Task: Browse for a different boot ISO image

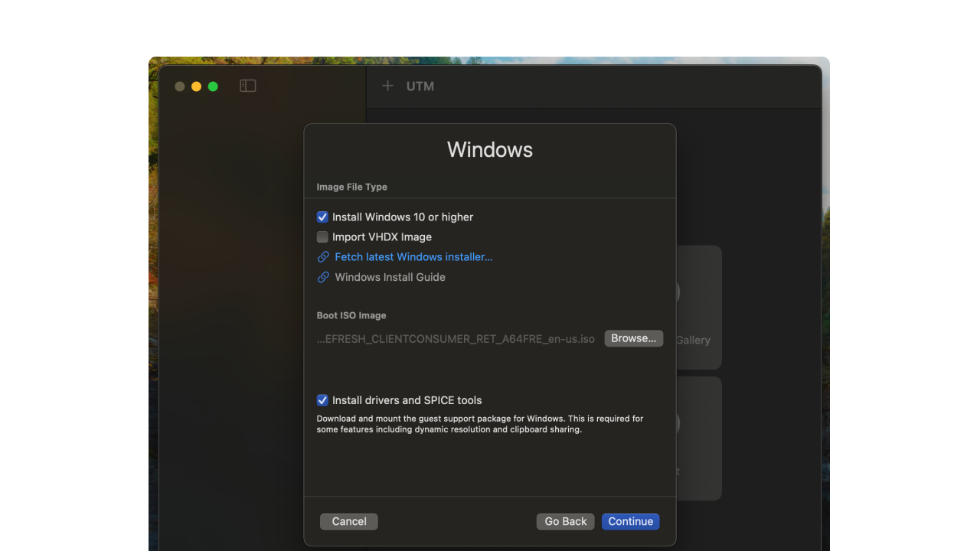Action: click(633, 337)
